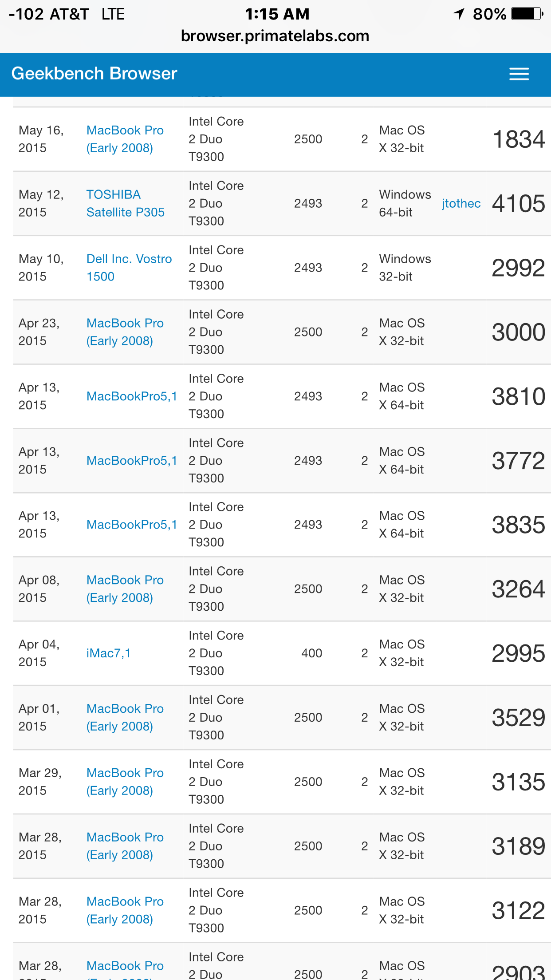Open the MacBook Pro result scoring 3189
This screenshot has width=551, height=980.
point(125,846)
